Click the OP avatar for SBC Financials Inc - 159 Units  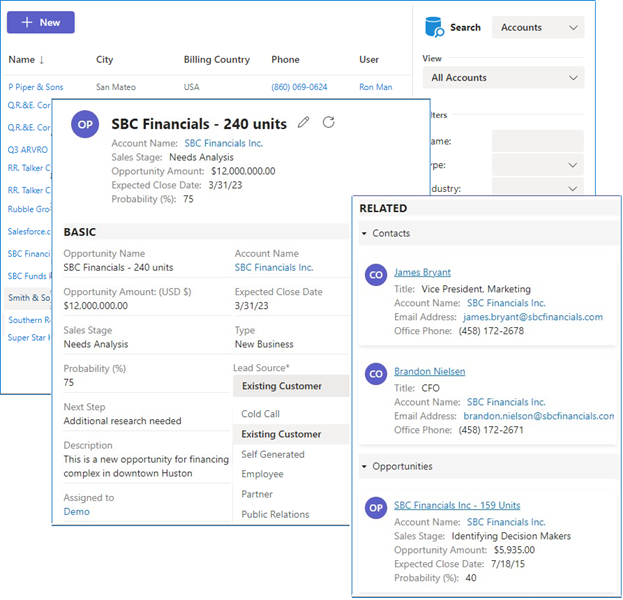pyautogui.click(x=376, y=508)
